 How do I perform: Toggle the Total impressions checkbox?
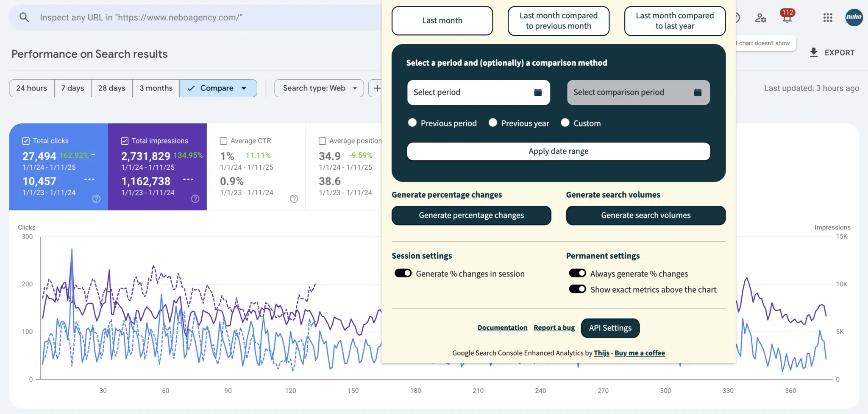[x=125, y=141]
